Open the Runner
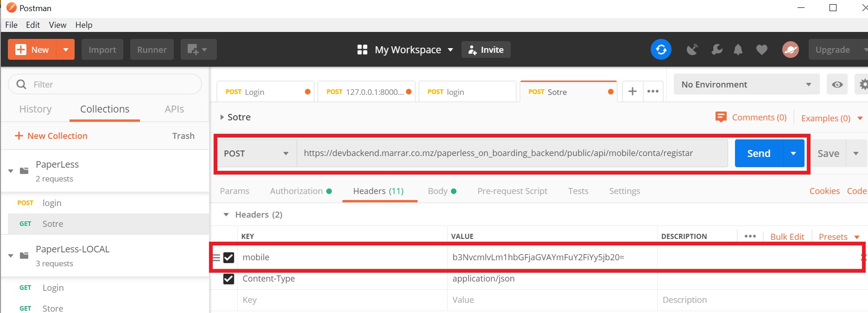 (x=152, y=50)
